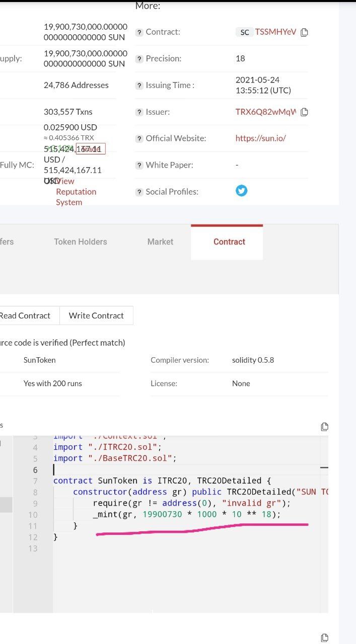Click the issuing time 2021-05-24 13:55:12 (UTC)
This screenshot has width=356, height=644.
[263, 85]
